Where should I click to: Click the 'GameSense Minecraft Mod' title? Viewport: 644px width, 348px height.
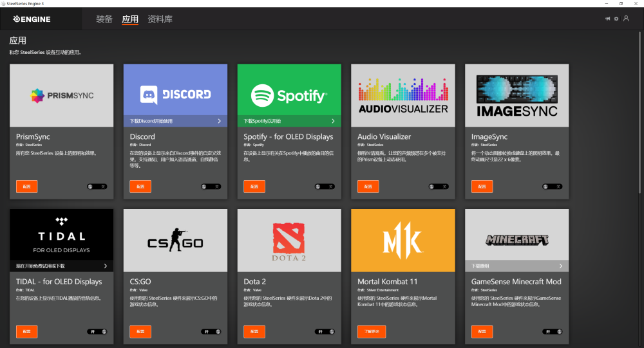[x=516, y=282]
